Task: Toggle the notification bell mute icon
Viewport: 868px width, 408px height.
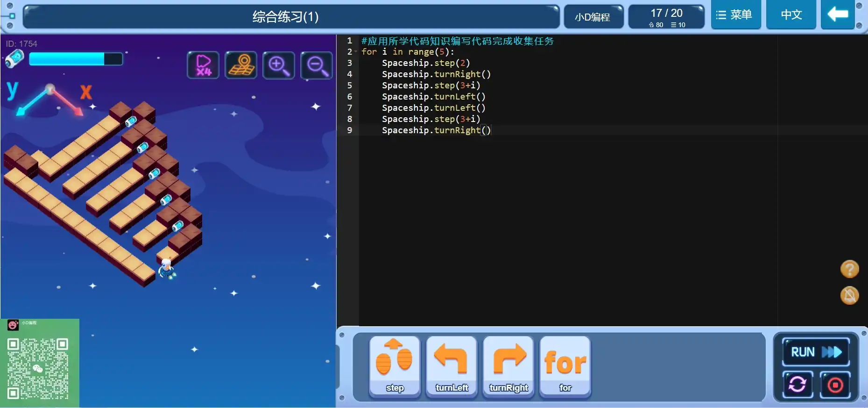Action: click(x=849, y=295)
